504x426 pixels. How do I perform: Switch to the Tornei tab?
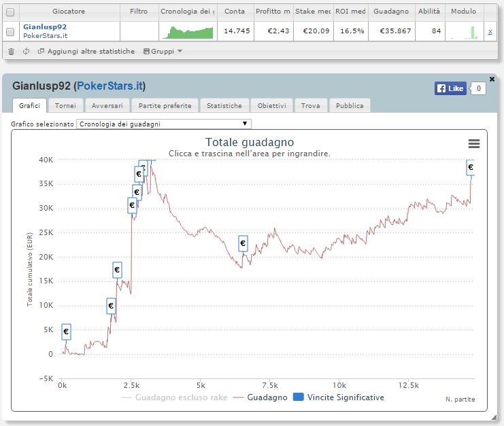point(65,105)
